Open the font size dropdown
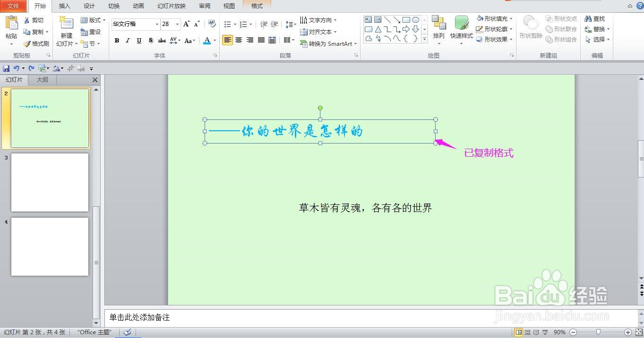This screenshot has width=644, height=338. coord(178,24)
